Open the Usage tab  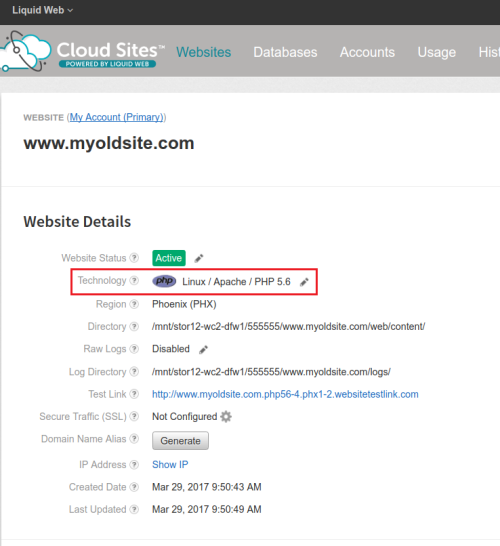point(437,52)
